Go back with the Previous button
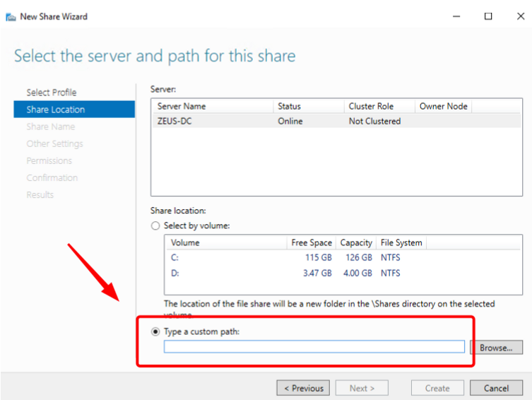The image size is (532, 400). point(303,388)
